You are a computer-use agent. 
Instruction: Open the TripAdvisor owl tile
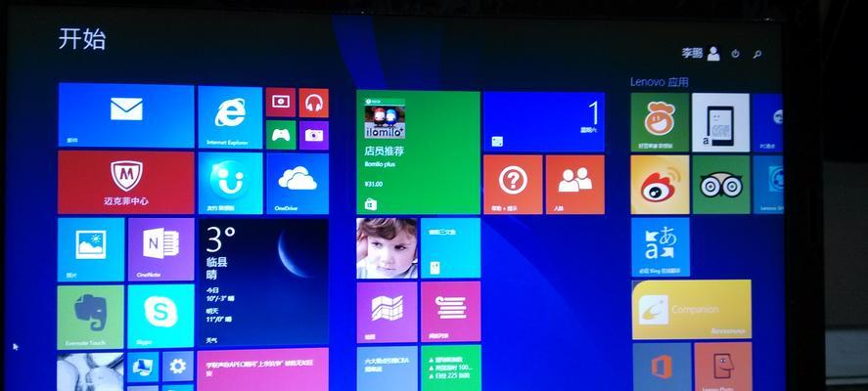coord(721,185)
